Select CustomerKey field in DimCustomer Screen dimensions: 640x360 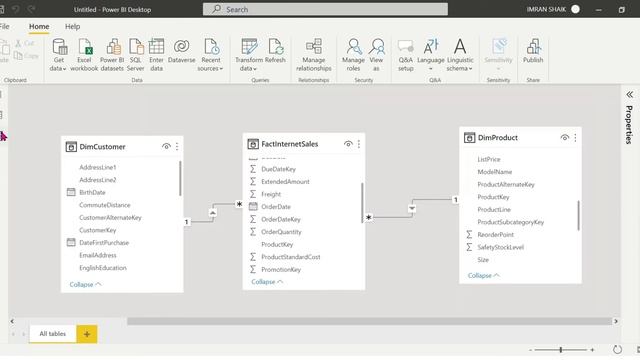(x=98, y=230)
